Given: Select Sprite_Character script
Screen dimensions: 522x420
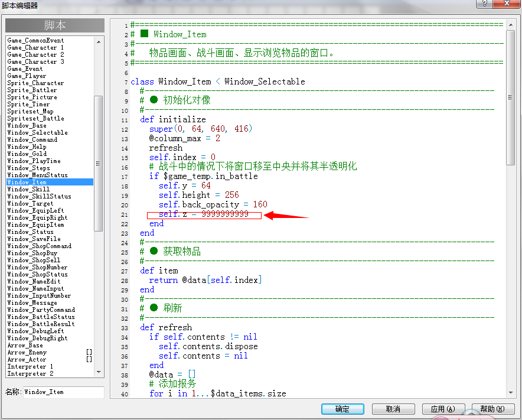Looking at the screenshot, I should pyautogui.click(x=35, y=83).
